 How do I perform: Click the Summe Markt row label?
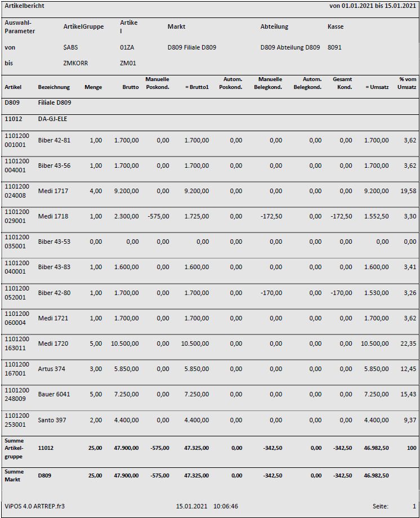click(14, 475)
